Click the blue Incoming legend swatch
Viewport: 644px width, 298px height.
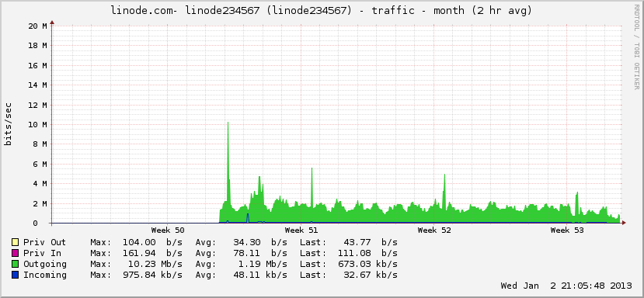[16, 275]
